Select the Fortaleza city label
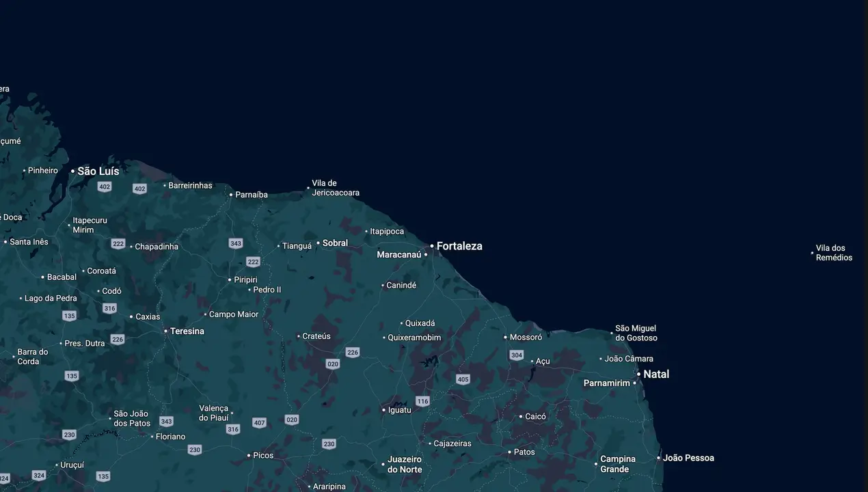This screenshot has height=492, width=868. (459, 246)
